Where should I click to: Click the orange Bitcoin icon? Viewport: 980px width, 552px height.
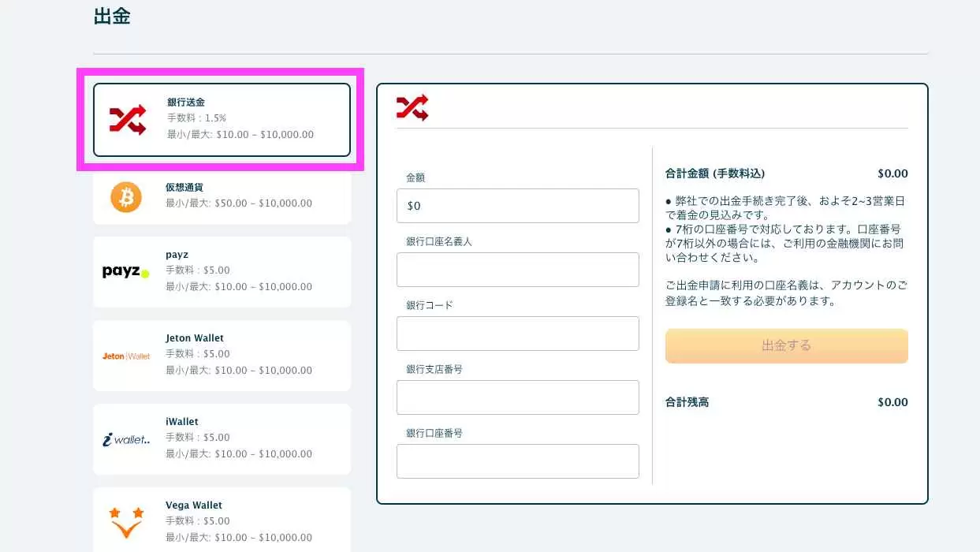point(126,196)
